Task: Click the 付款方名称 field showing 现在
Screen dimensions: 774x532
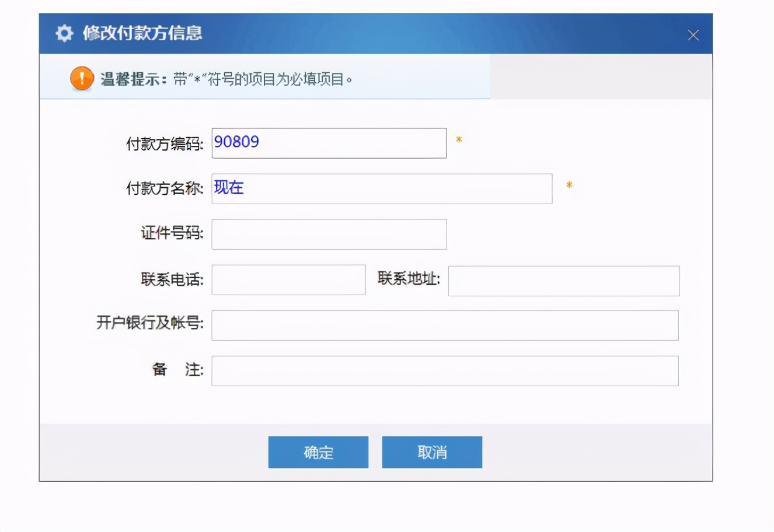Action: click(x=382, y=188)
